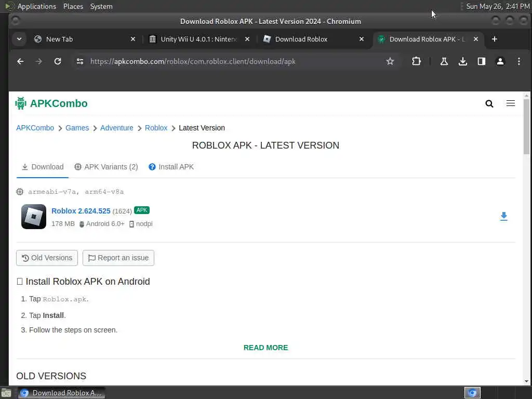Open the Roblox 2.624.525 link
The height and width of the screenshot is (399, 532).
click(81, 211)
